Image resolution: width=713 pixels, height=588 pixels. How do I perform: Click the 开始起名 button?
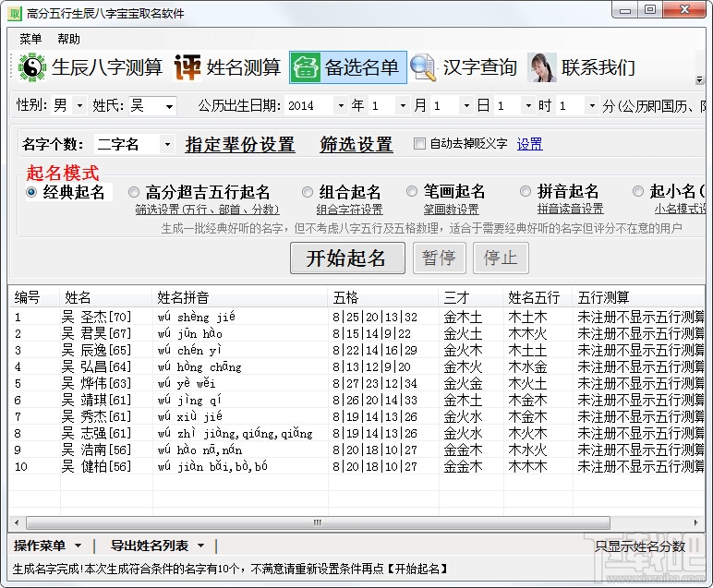pyautogui.click(x=347, y=258)
